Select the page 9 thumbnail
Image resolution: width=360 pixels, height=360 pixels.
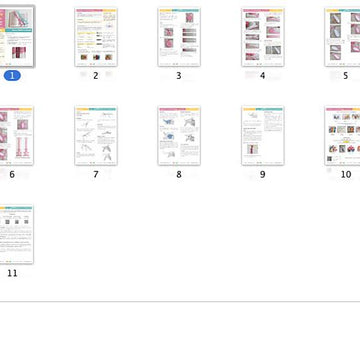263,136
